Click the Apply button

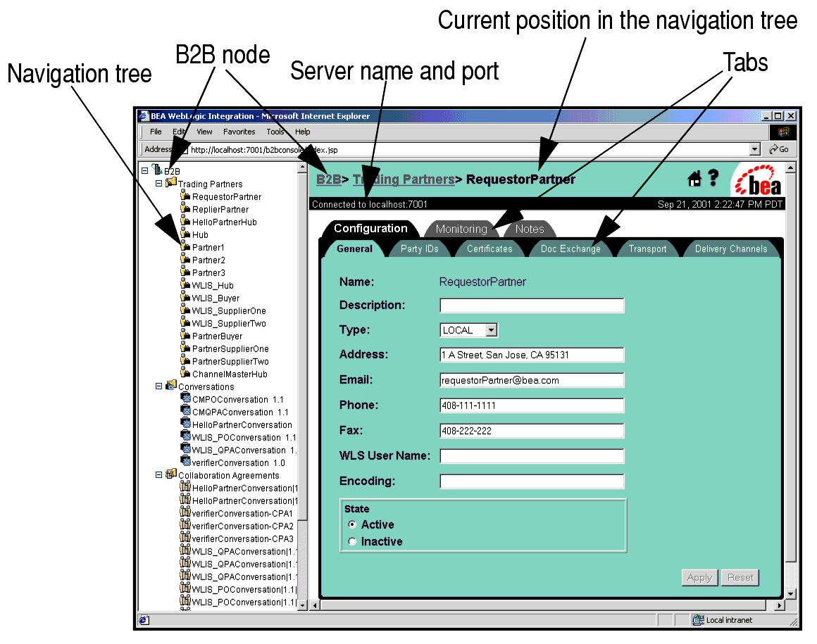699,577
